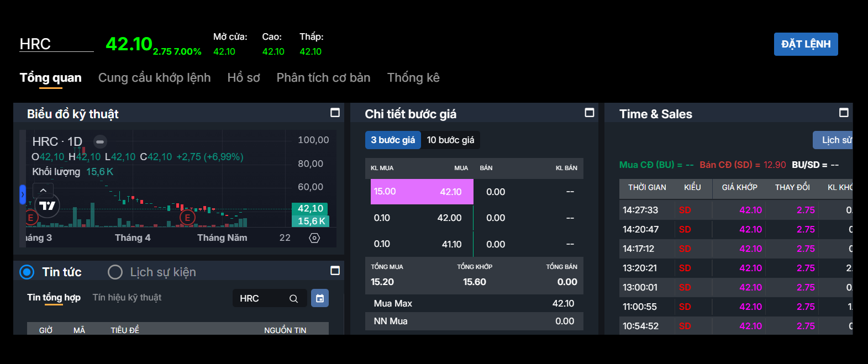Switch to Phân tích cơ bản tab
This screenshot has width=868, height=364.
(323, 78)
